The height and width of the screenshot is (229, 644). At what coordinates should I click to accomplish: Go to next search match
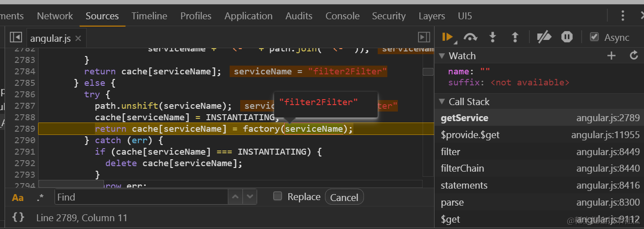pyautogui.click(x=249, y=197)
